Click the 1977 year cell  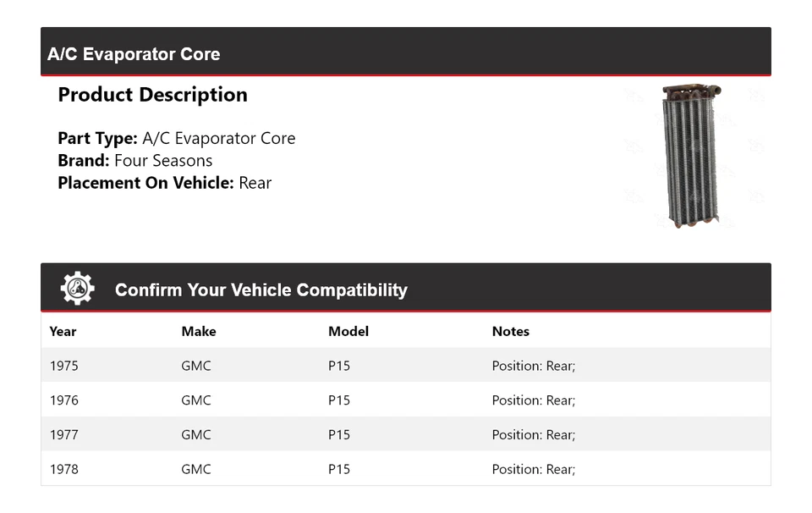[63, 434]
